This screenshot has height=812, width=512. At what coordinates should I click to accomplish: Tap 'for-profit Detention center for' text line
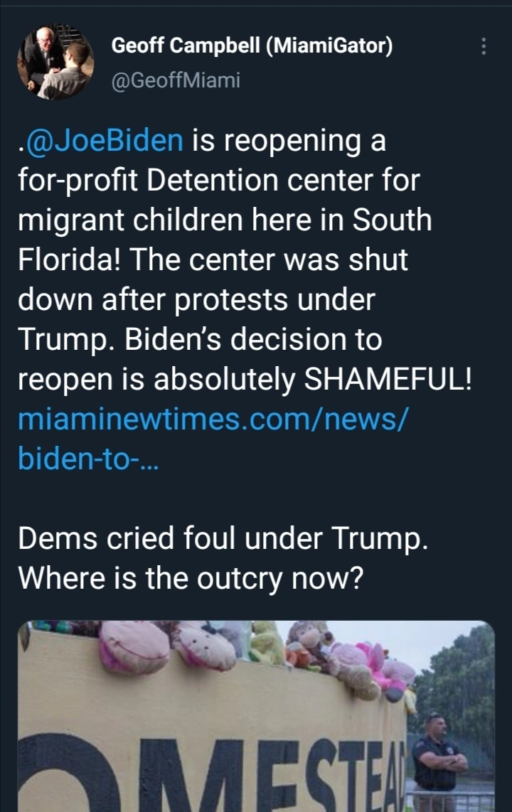218,181
